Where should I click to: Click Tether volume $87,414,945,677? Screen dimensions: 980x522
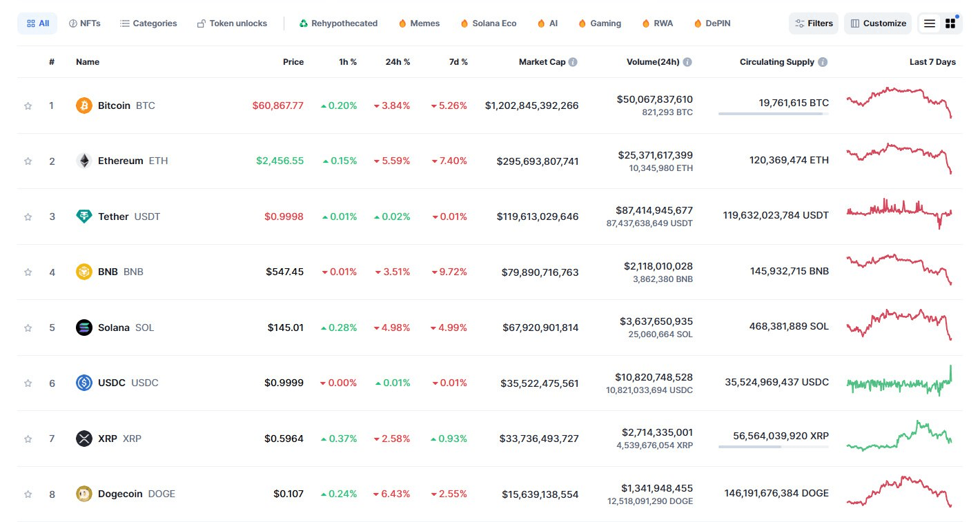tap(654, 210)
